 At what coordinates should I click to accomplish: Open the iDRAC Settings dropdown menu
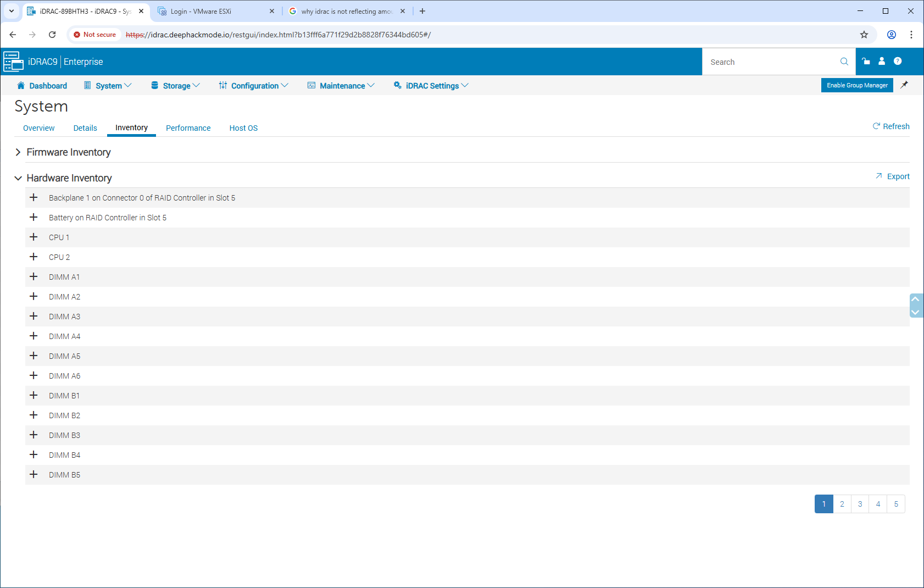[x=431, y=86]
